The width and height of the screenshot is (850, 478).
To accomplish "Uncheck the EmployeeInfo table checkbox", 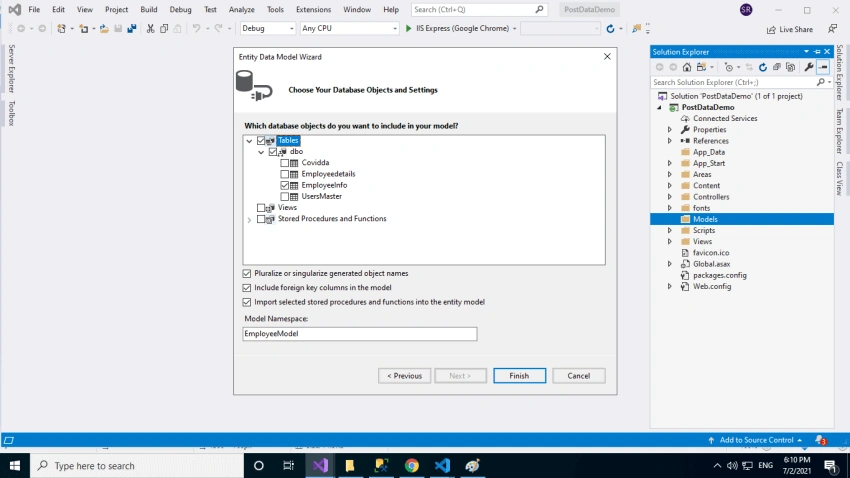I will coord(285,185).
